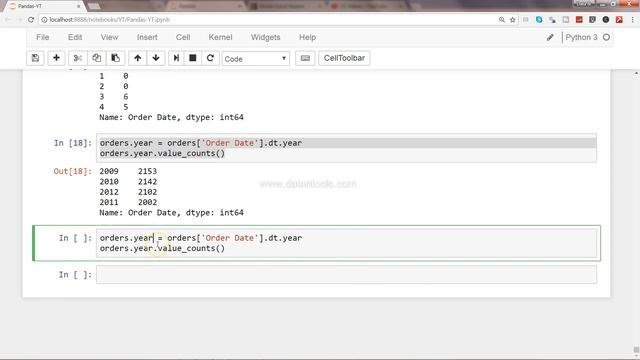The width and height of the screenshot is (640, 360).
Task: Paste cells below icon
Action: point(116,58)
